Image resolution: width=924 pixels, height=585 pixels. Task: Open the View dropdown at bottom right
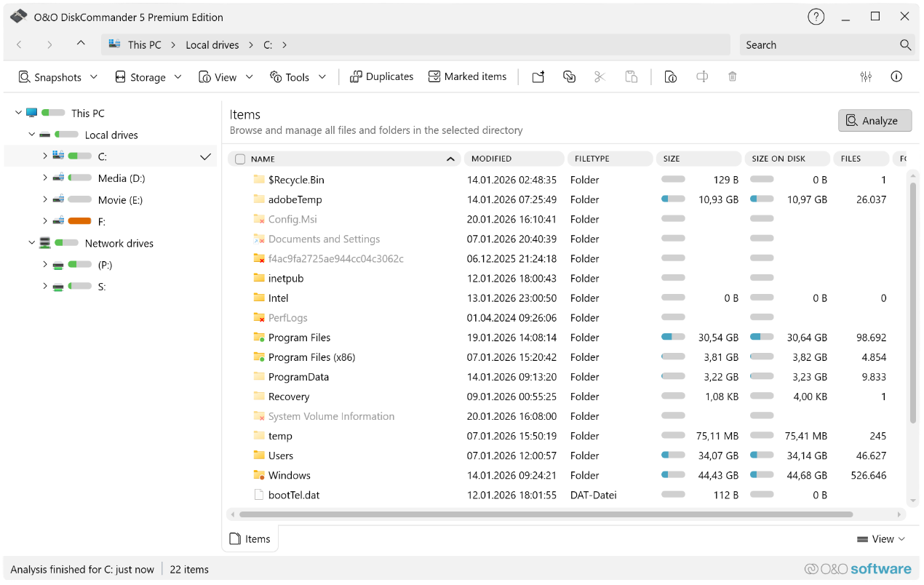click(881, 539)
